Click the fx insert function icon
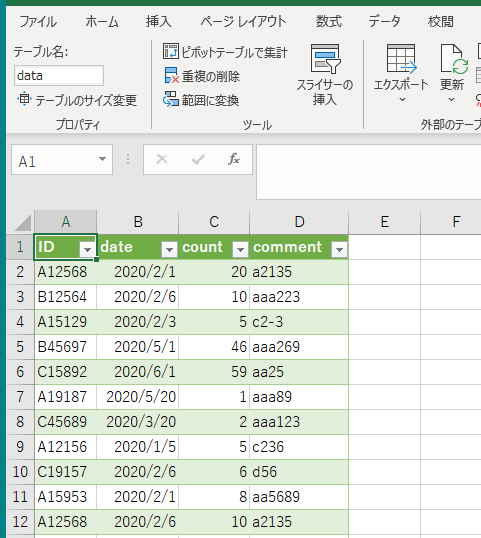The image size is (481, 538). (x=234, y=159)
